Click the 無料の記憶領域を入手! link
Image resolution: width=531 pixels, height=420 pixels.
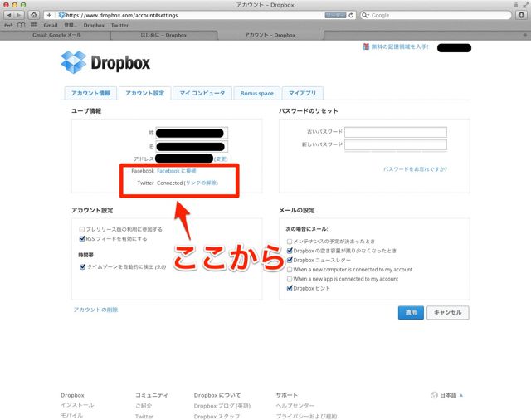(x=400, y=46)
